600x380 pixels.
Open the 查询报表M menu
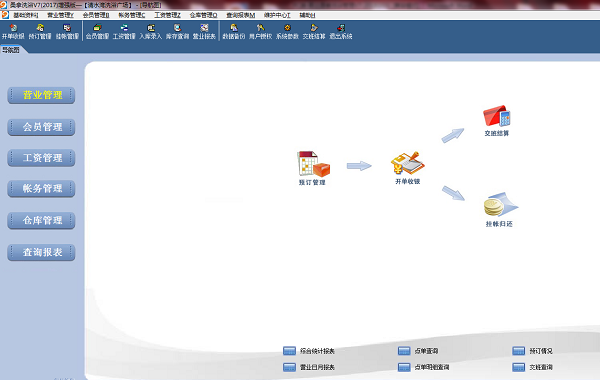[240, 15]
